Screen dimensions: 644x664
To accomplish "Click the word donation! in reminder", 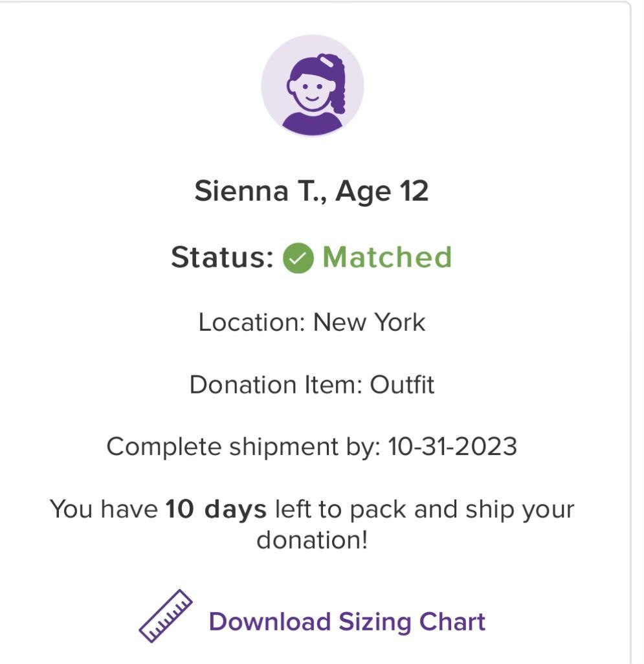I will [x=312, y=540].
